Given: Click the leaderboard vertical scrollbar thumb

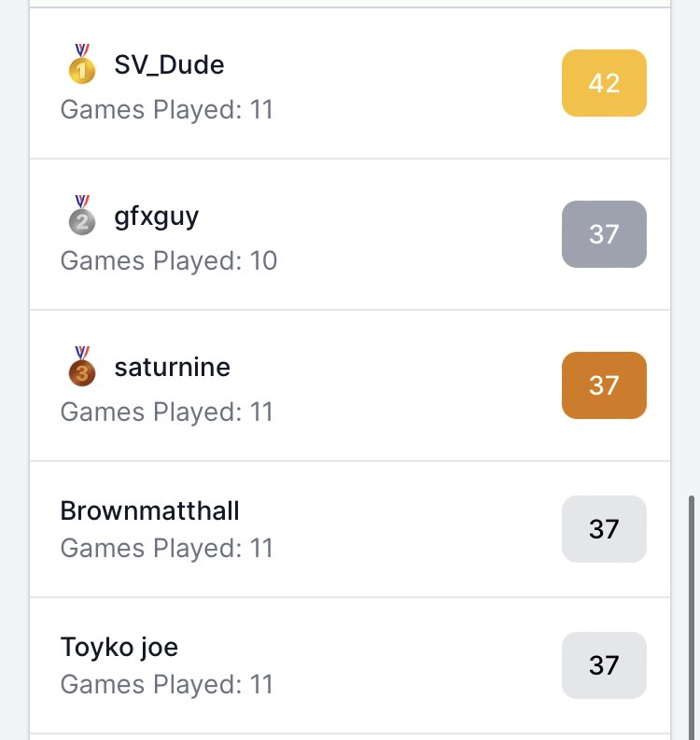Looking at the screenshot, I should point(691,618).
